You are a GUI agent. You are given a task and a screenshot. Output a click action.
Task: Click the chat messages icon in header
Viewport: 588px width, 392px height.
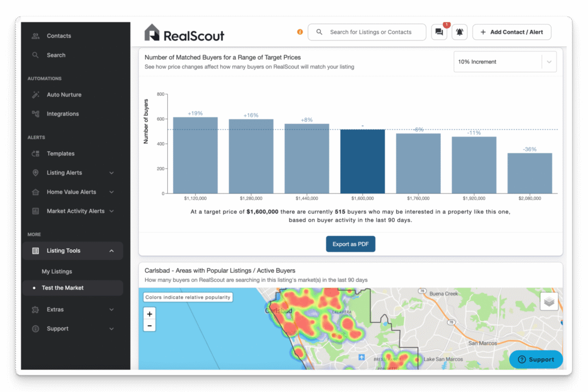438,33
